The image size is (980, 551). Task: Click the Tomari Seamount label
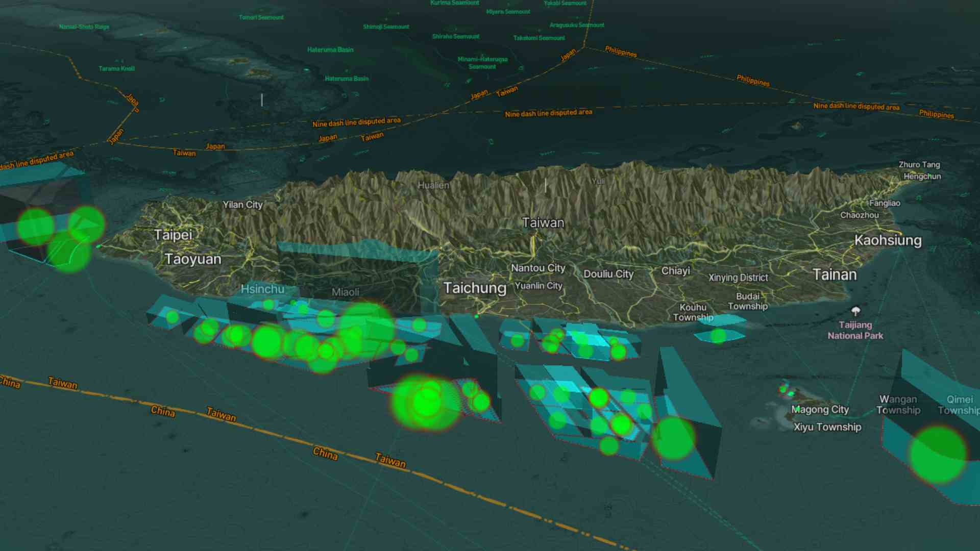[x=261, y=17]
